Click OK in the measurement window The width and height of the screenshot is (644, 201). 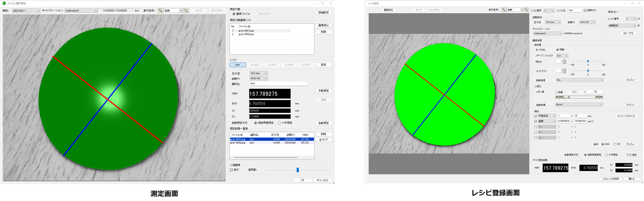pos(303,180)
